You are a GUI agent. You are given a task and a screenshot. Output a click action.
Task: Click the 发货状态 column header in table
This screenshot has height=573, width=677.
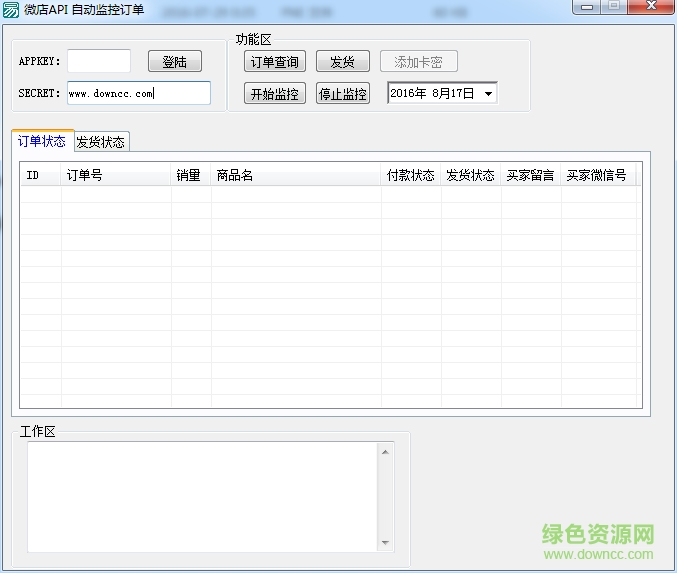[x=471, y=175]
